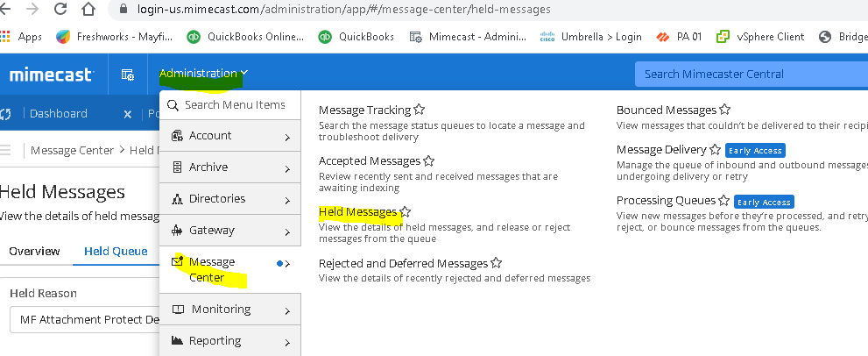
Task: Open the Accepted Messages page
Action: pyautogui.click(x=370, y=161)
